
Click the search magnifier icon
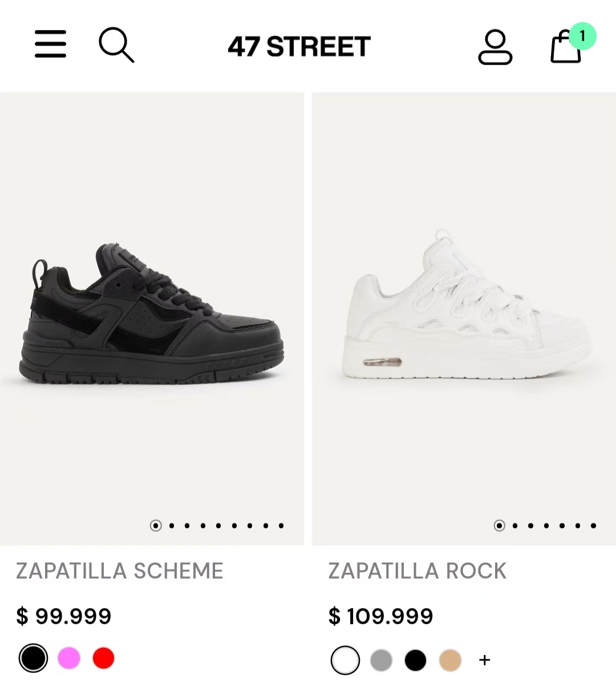116,45
